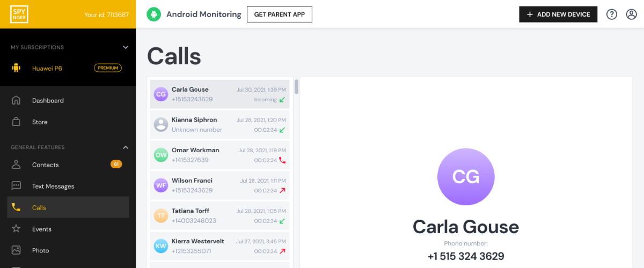Viewport: 644px width, 268px height.
Task: Click the Premium badge
Action: click(x=108, y=68)
